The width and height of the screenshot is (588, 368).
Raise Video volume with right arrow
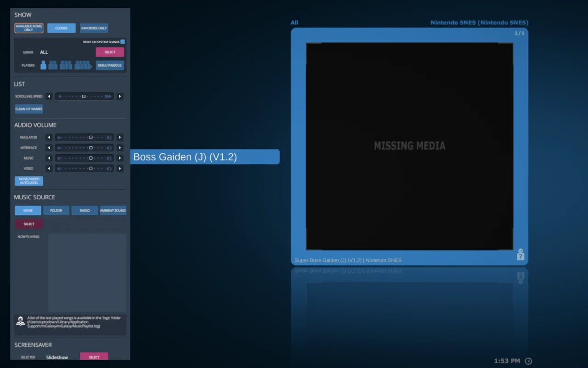(120, 168)
